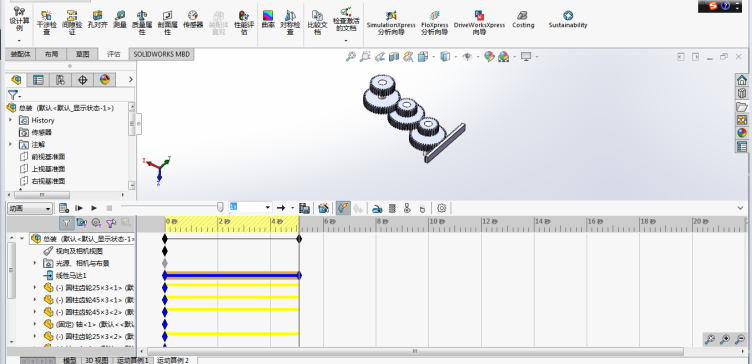752x364 pixels.
Task: Add a spring with the spring icon
Action: [392, 208]
